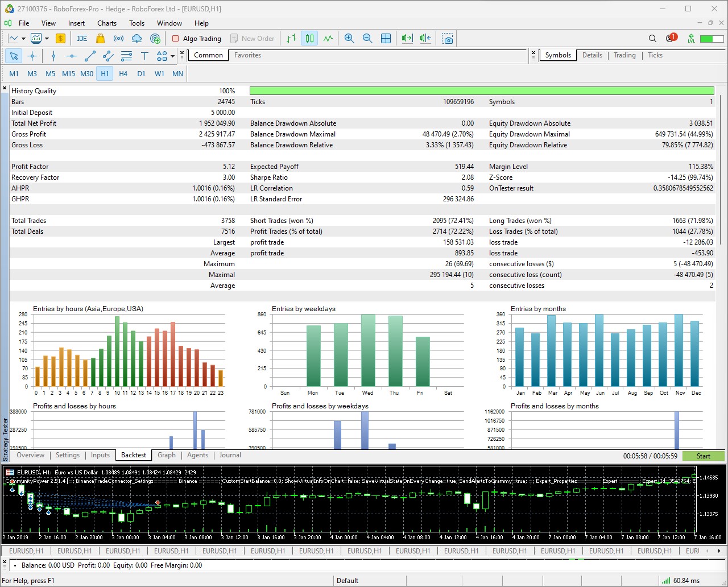Expand the second toolbar chart-monitor dropdown arrow

[x=47, y=39]
